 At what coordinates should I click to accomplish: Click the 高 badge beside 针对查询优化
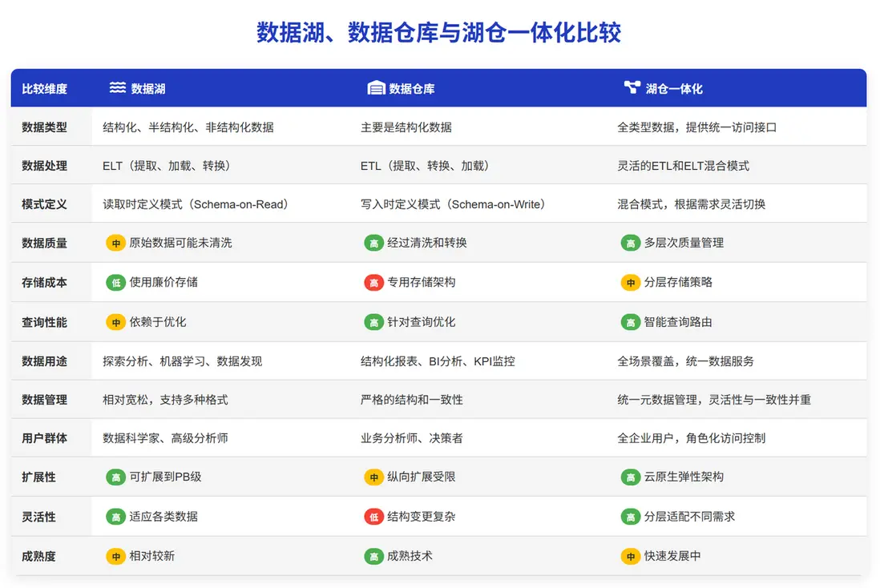(x=373, y=321)
